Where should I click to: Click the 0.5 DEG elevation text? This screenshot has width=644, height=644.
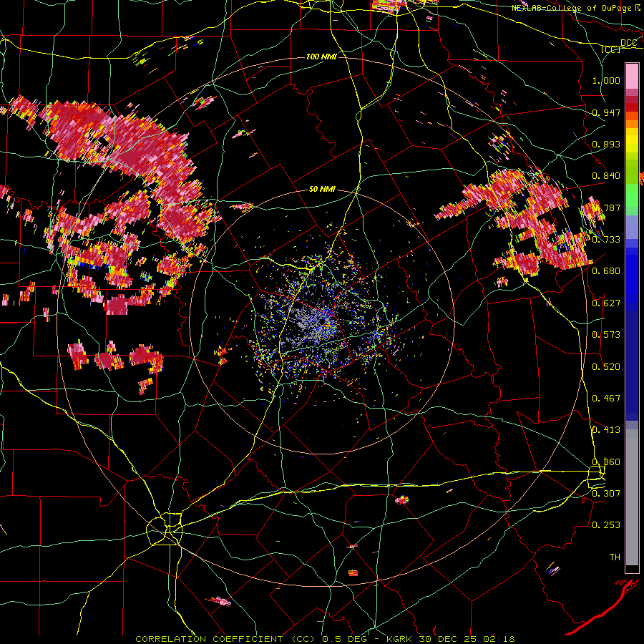(346, 639)
